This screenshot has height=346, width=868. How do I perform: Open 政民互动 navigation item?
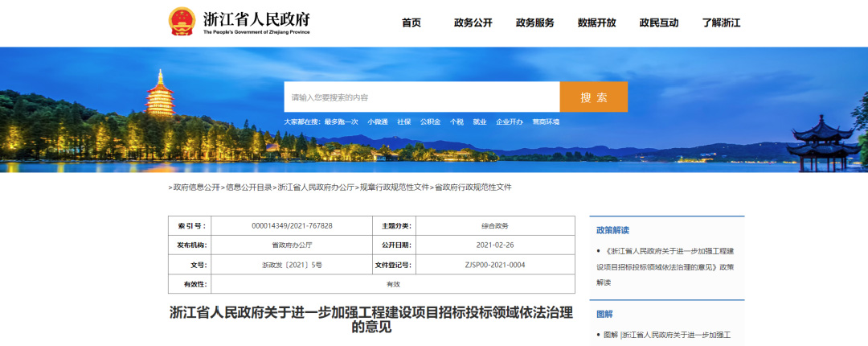[x=659, y=23]
